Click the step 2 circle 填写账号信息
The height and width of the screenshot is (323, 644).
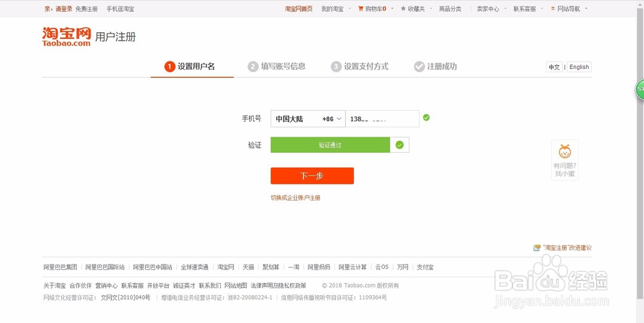tap(253, 66)
